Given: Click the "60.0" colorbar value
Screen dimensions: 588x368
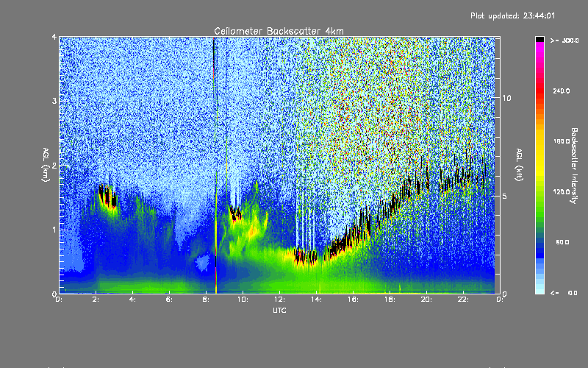Looking at the screenshot, I should click(x=562, y=242).
